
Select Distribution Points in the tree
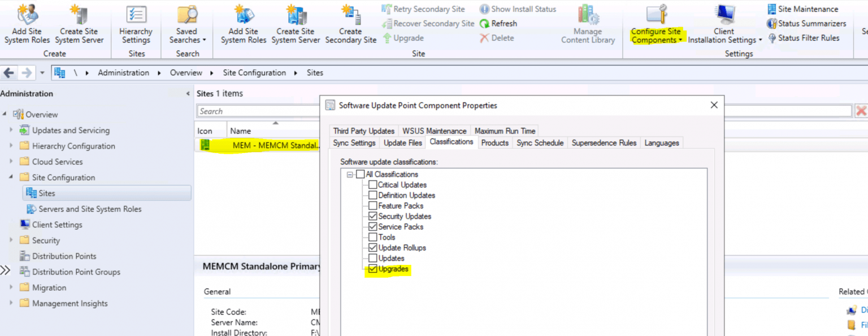click(64, 256)
